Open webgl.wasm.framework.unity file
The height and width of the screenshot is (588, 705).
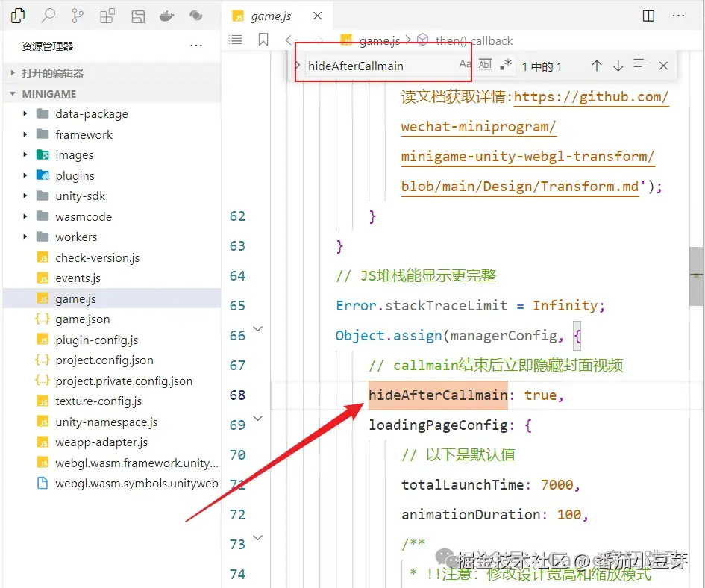137,463
